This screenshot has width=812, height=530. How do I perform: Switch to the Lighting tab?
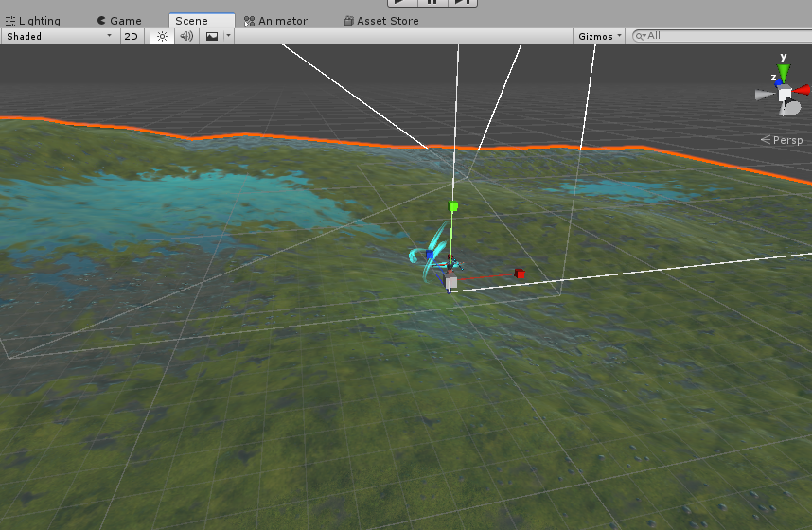pyautogui.click(x=33, y=21)
